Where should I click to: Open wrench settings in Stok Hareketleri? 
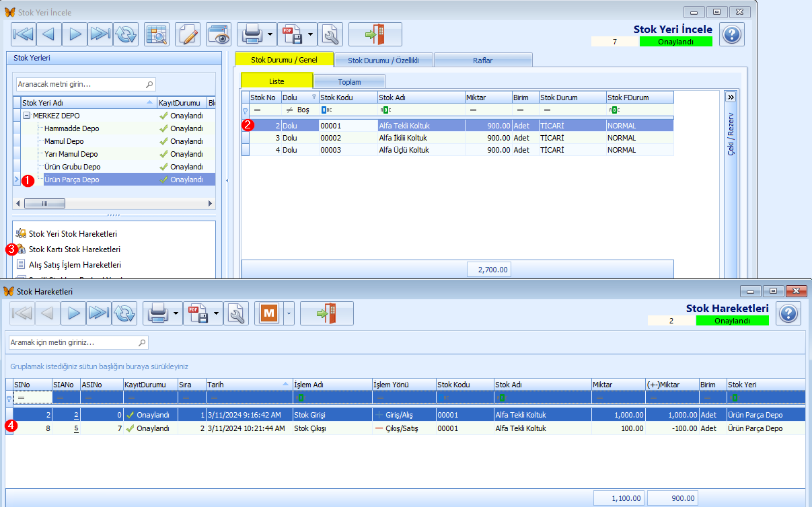[x=236, y=313]
